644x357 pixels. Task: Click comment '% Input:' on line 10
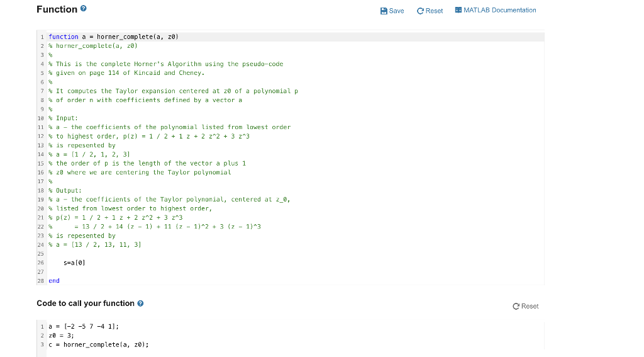63,118
